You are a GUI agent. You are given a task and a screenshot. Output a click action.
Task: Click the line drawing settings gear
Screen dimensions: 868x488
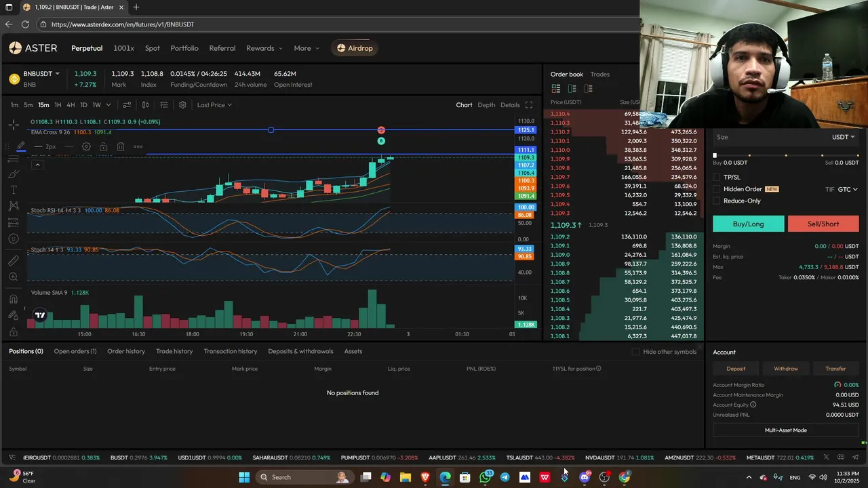(86, 146)
